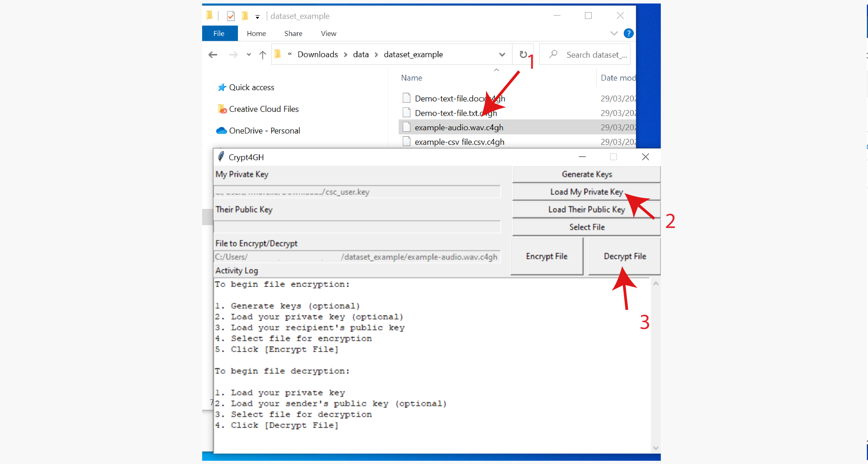Image resolution: width=868 pixels, height=464 pixels.
Task: Click the Select File button
Action: [x=587, y=226]
